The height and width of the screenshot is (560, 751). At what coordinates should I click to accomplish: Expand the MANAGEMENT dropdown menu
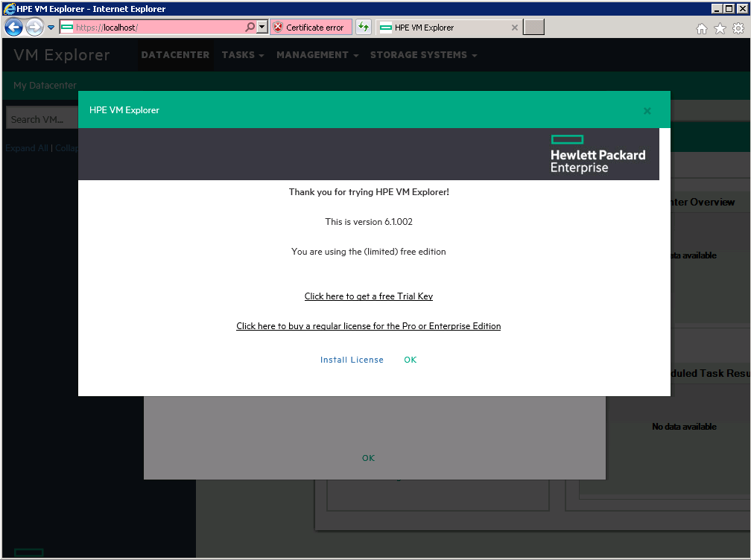point(317,55)
